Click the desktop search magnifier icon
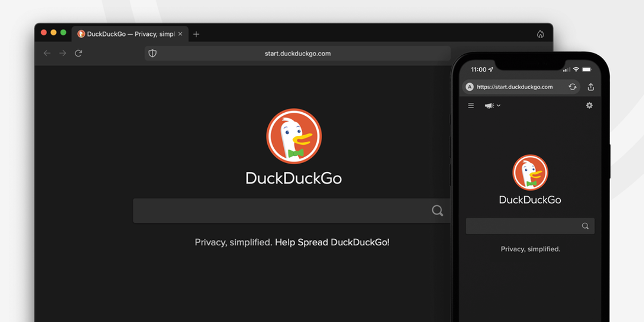The width and height of the screenshot is (644, 322). [x=437, y=210]
